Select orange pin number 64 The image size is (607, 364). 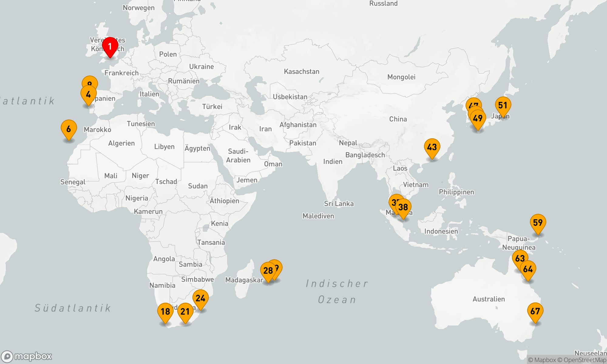click(528, 269)
